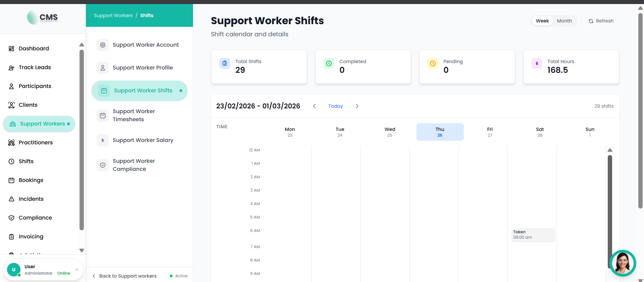
Task: Switch calendar to Week view
Action: tap(542, 21)
